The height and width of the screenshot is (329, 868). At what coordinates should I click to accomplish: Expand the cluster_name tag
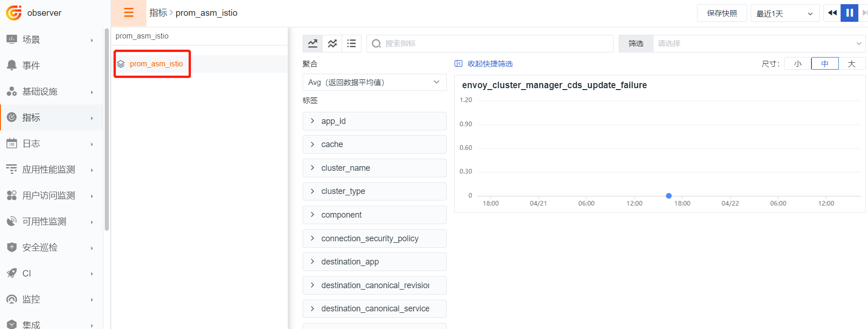pyautogui.click(x=374, y=168)
